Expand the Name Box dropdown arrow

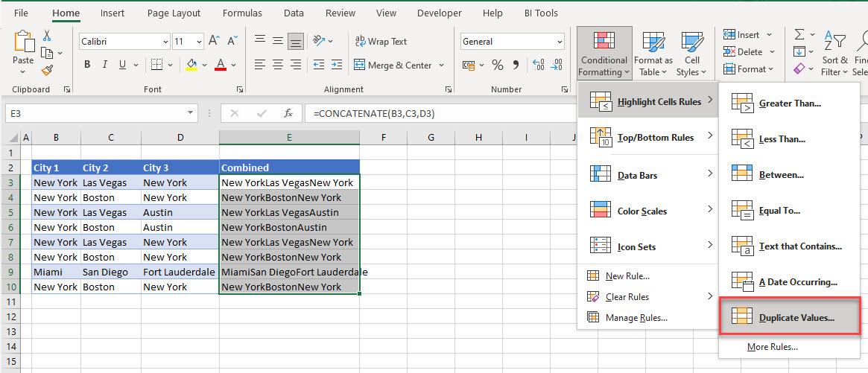pos(191,114)
